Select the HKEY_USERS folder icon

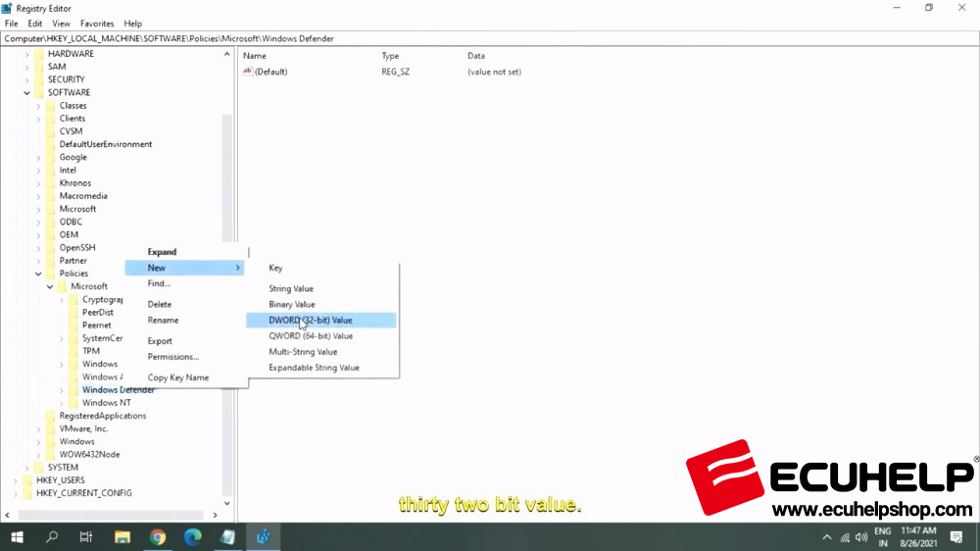click(27, 480)
